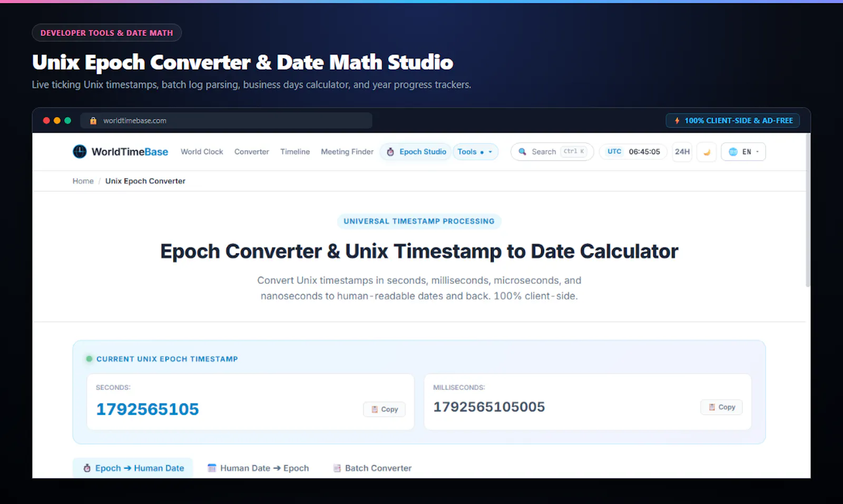Switch to the Human Date → Epoch tab
The width and height of the screenshot is (843, 504).
258,468
